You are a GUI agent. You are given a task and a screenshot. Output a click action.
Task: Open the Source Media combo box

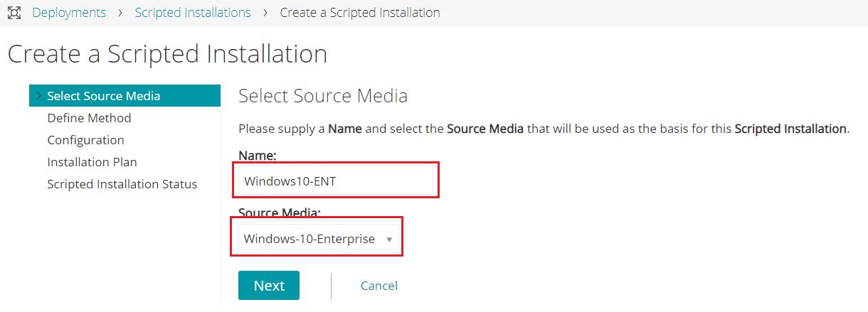(x=309, y=239)
